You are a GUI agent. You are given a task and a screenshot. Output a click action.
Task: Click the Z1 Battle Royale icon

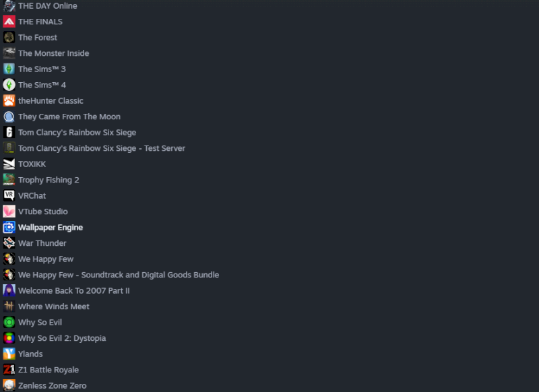click(x=9, y=369)
